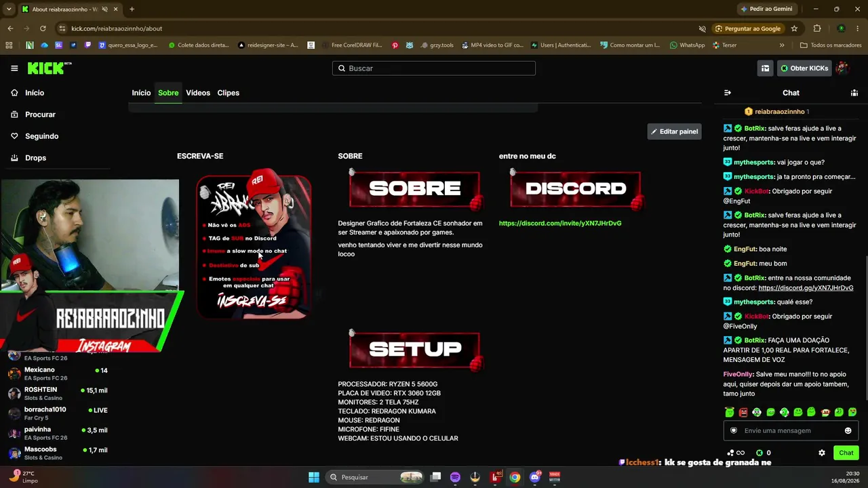Image resolution: width=868 pixels, height=488 pixels.
Task: Open Todos os marcadores folder
Action: click(x=831, y=45)
